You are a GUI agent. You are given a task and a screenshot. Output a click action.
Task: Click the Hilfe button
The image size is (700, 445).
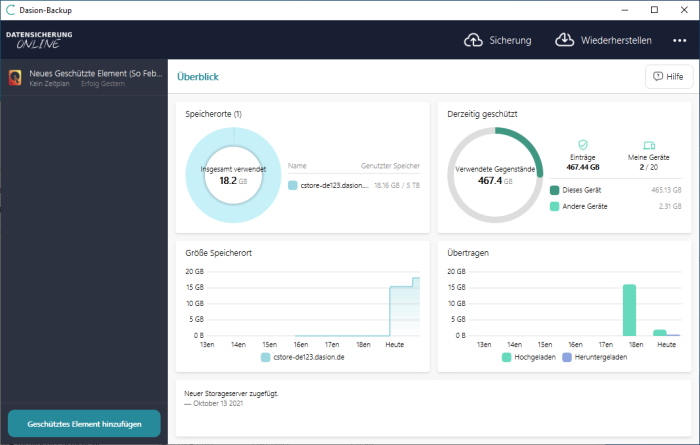[669, 76]
